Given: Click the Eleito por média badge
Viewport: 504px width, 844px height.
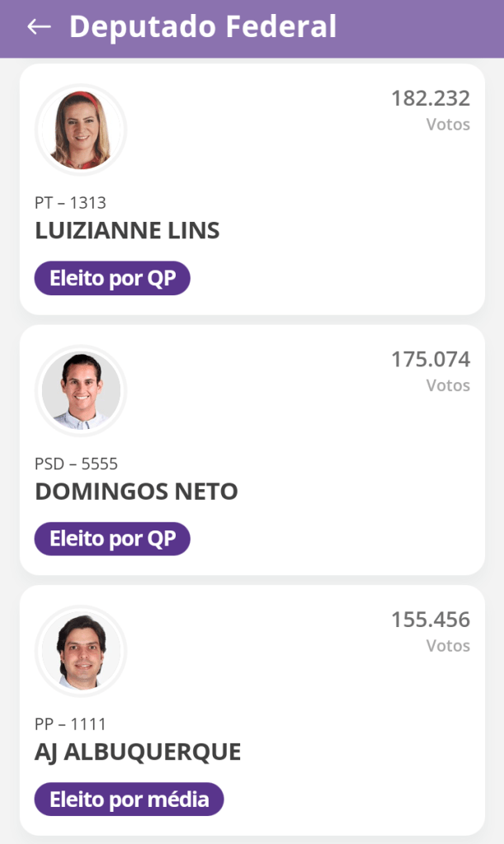Looking at the screenshot, I should click(x=129, y=799).
